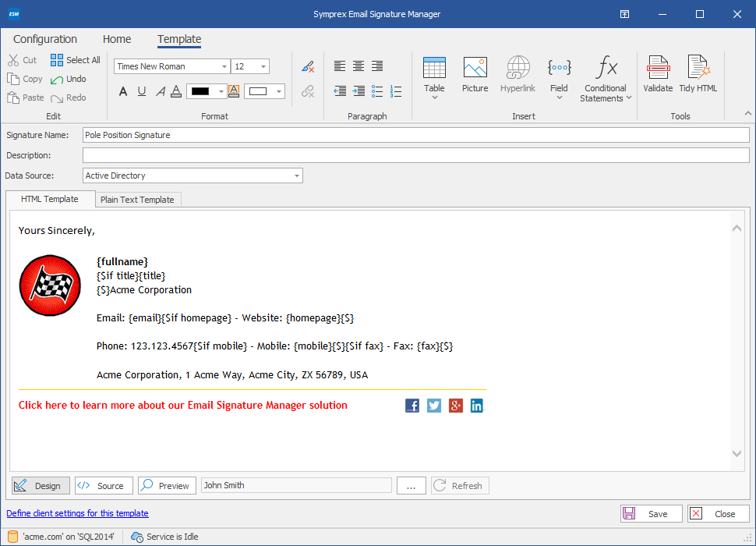Viewport: 756px width, 546px height.
Task: Click the clear formatting brush icon
Action: click(308, 66)
